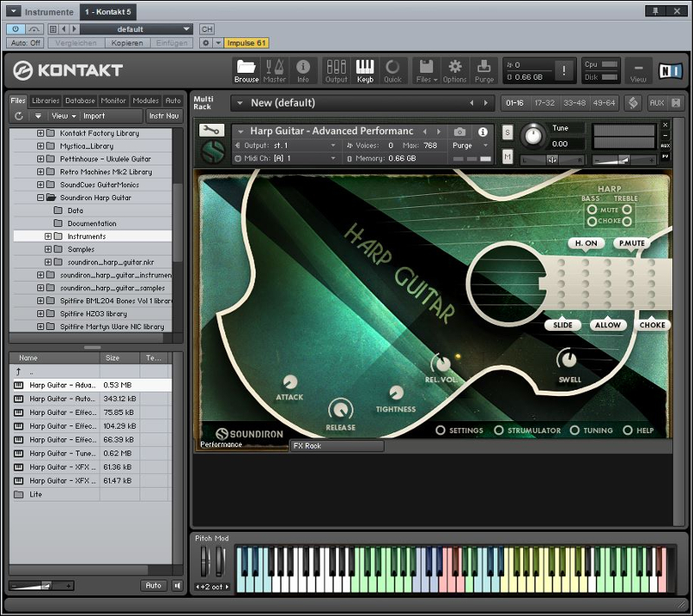This screenshot has height=616, width=693.
Task: Open instrument edit wrench icon
Action: (211, 130)
